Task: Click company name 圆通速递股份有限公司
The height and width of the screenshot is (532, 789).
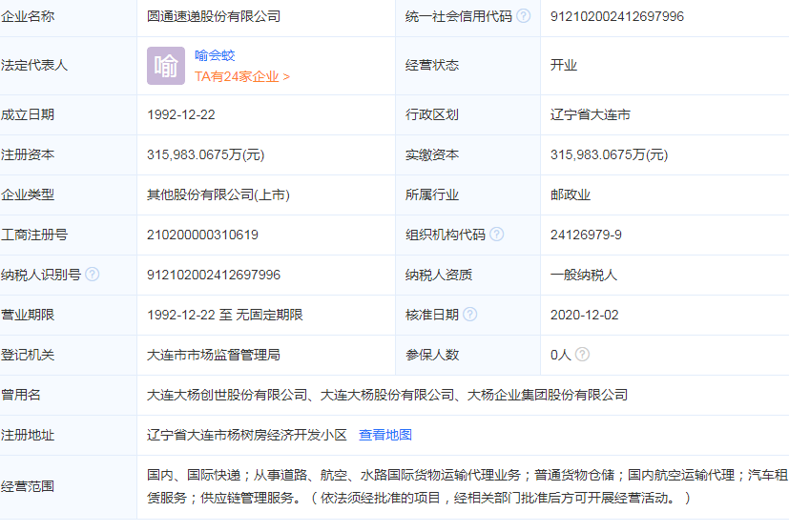Action: [214, 16]
